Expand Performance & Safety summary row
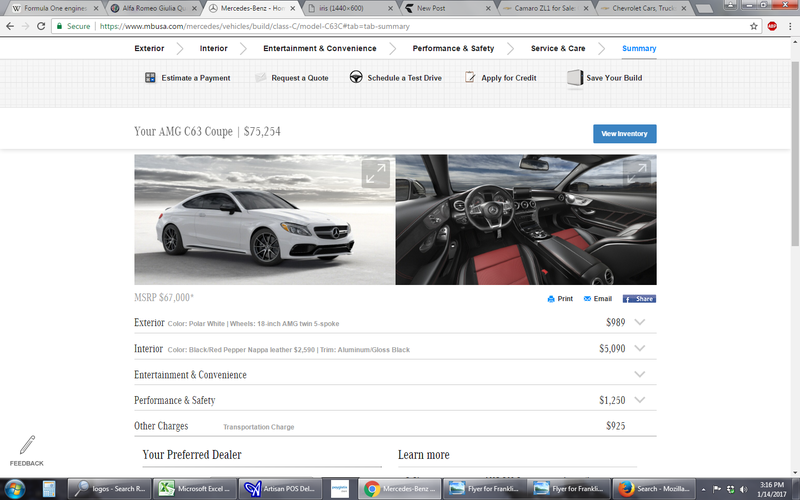 click(x=639, y=399)
